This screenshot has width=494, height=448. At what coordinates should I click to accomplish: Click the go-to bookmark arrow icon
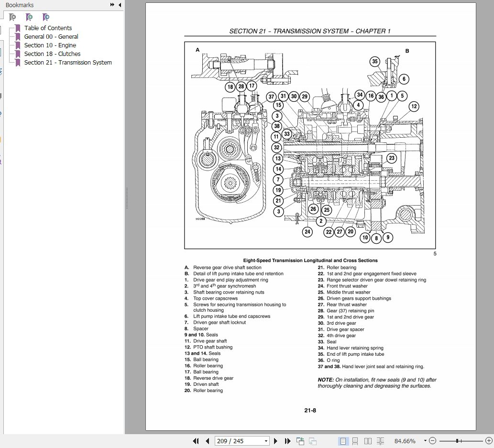click(46, 17)
